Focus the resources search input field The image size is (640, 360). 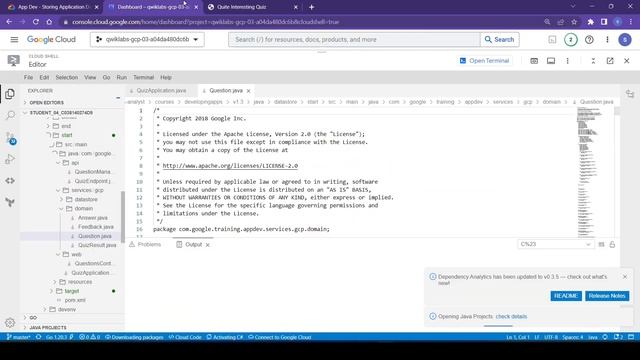tap(354, 40)
